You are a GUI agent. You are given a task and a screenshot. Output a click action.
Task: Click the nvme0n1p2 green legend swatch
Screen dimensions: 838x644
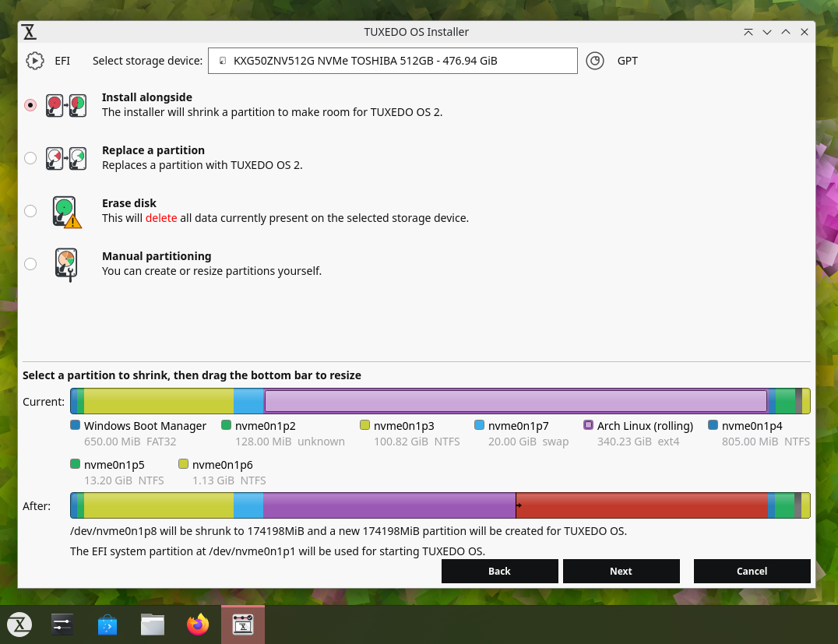point(226,425)
